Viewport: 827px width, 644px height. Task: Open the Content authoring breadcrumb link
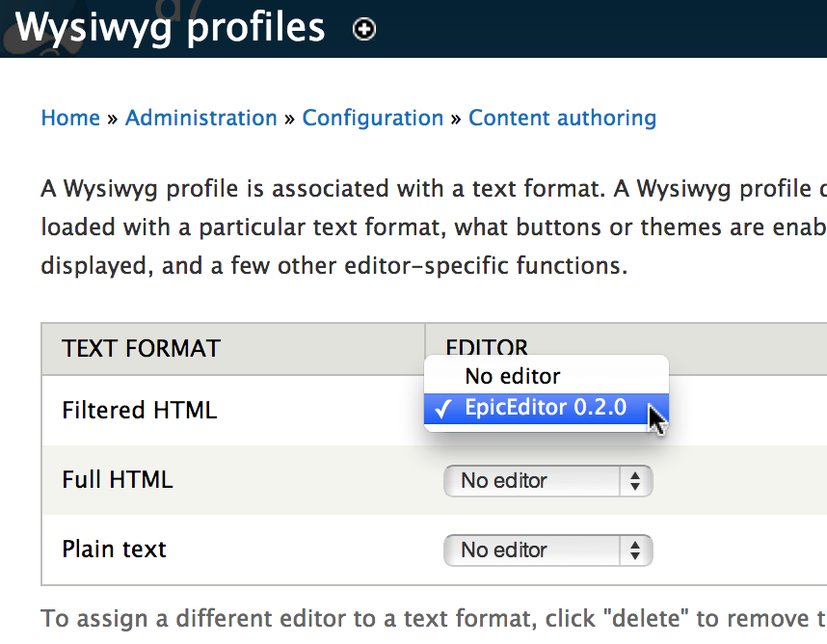pos(562,118)
